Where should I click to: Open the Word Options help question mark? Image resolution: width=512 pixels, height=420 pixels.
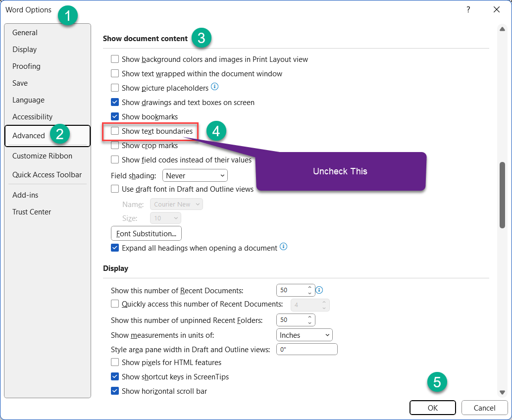point(468,10)
